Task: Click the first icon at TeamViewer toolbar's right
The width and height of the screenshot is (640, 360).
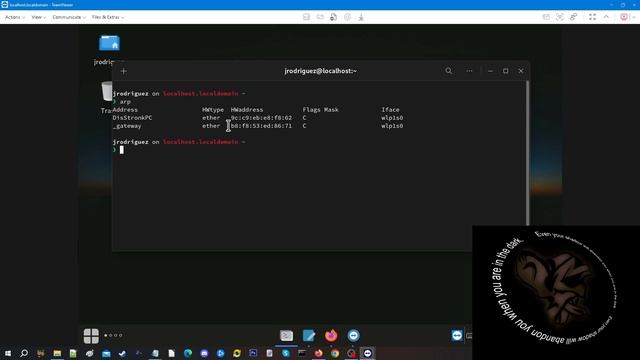Action: 546,17
